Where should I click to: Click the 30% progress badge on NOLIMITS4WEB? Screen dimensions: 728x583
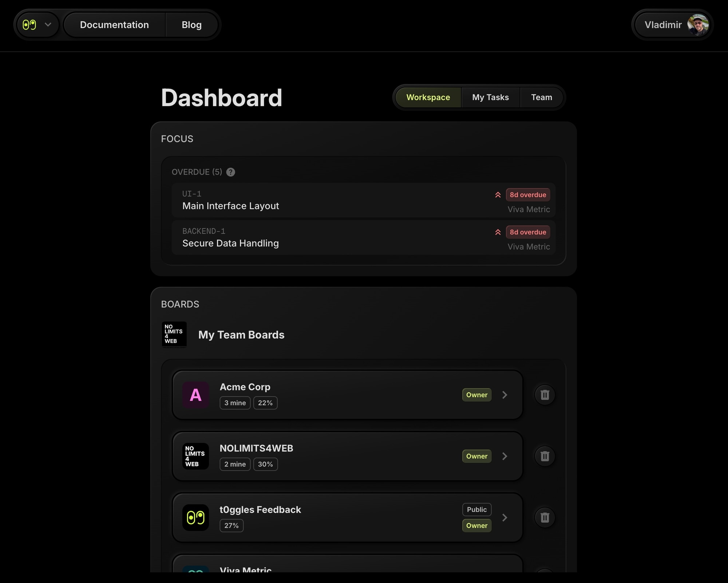pyautogui.click(x=265, y=464)
